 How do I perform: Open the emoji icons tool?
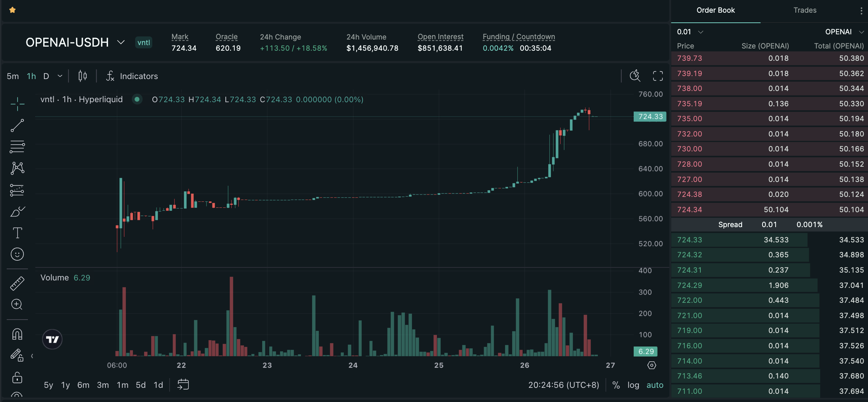pyautogui.click(x=18, y=254)
